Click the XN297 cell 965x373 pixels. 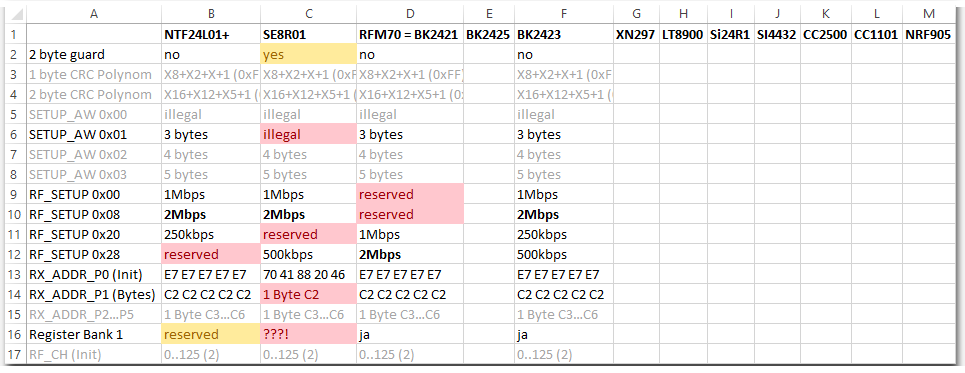coord(636,34)
